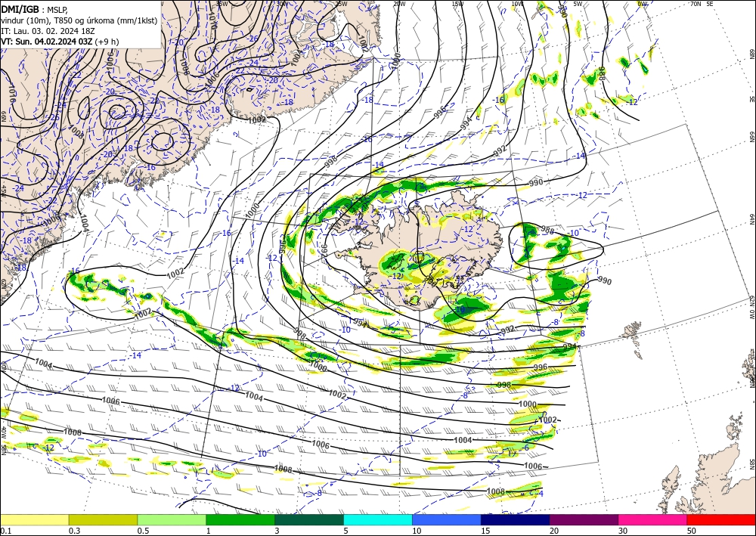This screenshot has width=756, height=536.
Task: Pick the dark green 3–5 legend segment
Action: 309,519
